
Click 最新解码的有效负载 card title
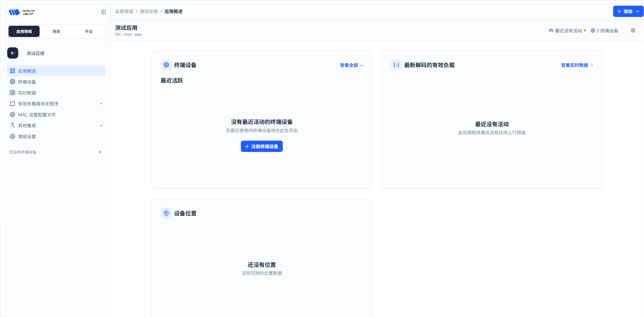[x=429, y=65]
